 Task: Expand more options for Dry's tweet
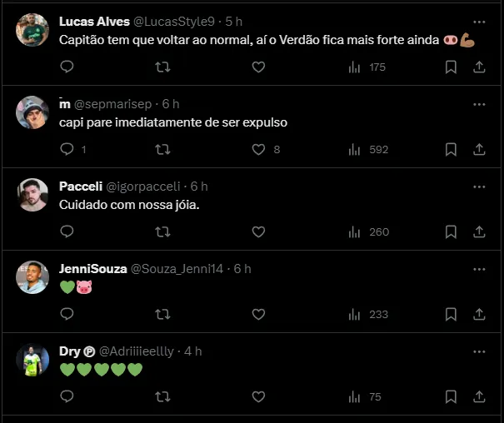click(x=478, y=351)
